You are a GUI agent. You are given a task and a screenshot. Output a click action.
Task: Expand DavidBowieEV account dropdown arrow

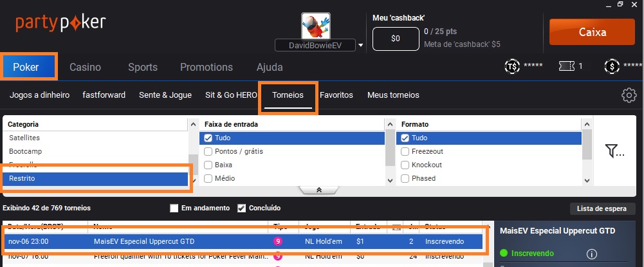coord(361,45)
